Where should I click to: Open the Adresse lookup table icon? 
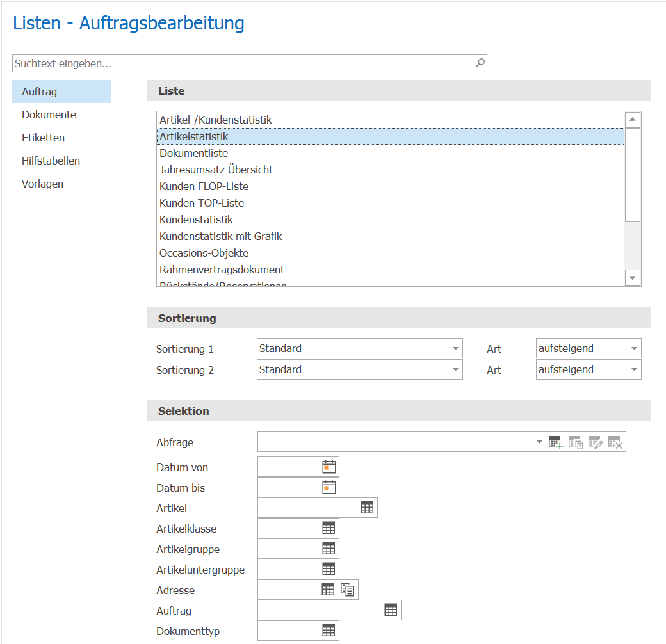coord(328,589)
